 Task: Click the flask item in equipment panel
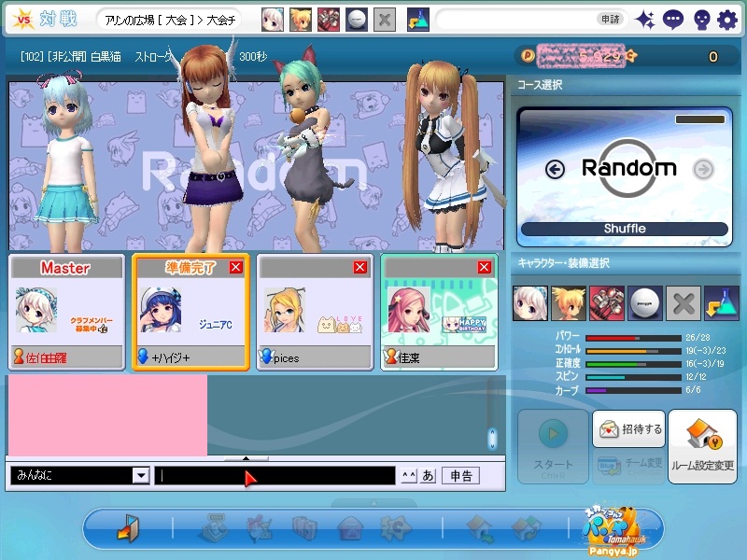[721, 303]
